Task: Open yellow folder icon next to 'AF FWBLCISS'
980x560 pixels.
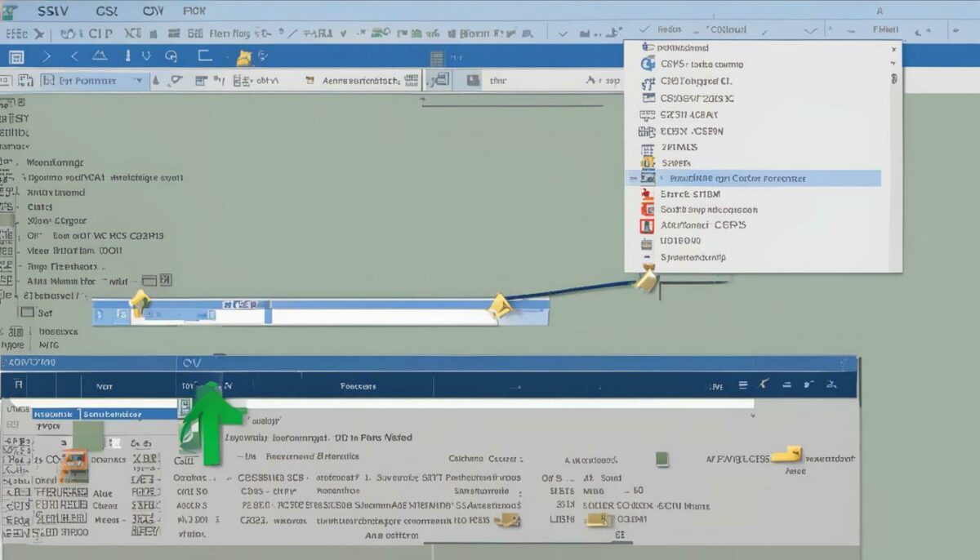Action: pyautogui.click(x=787, y=455)
